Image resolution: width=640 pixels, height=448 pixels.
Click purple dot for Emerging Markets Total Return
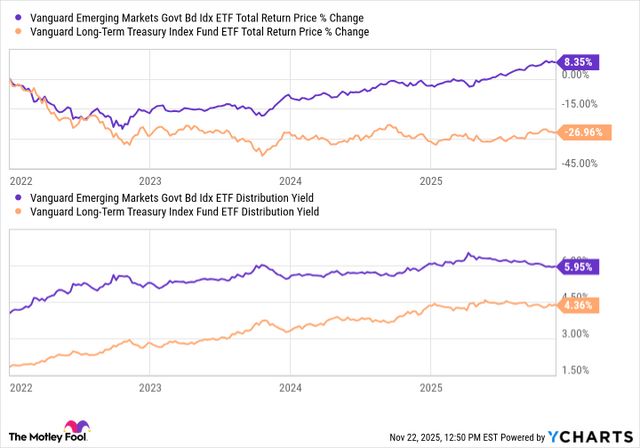tap(20, 18)
